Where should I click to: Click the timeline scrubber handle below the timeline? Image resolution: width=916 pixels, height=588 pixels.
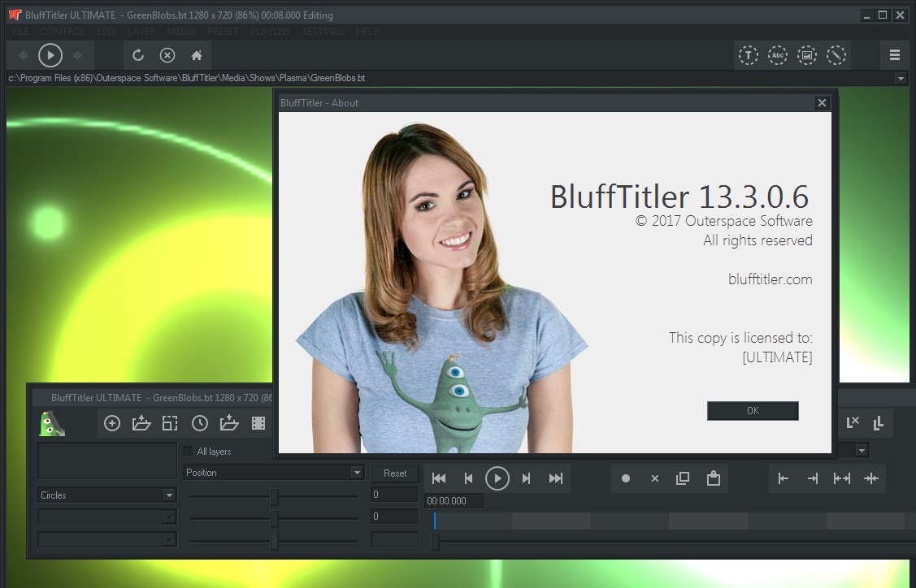pos(435,542)
